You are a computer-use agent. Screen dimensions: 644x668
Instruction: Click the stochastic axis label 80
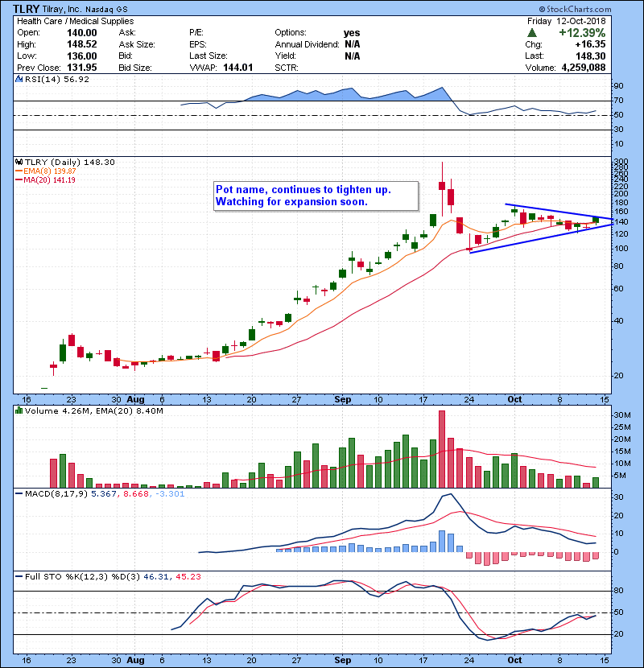click(618, 591)
